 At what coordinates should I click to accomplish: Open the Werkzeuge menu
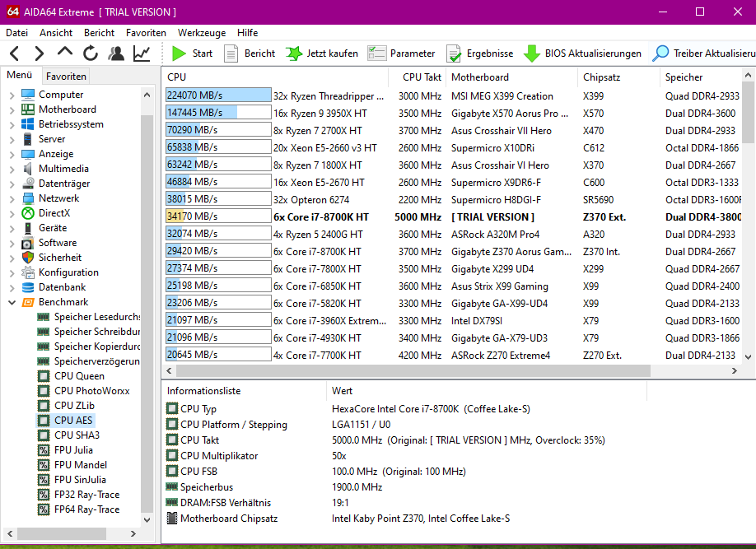(202, 33)
